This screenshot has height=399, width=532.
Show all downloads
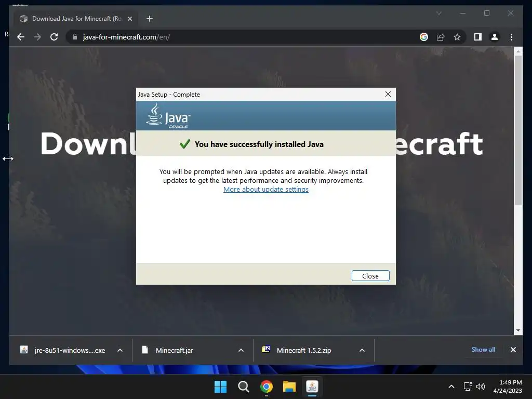point(483,350)
